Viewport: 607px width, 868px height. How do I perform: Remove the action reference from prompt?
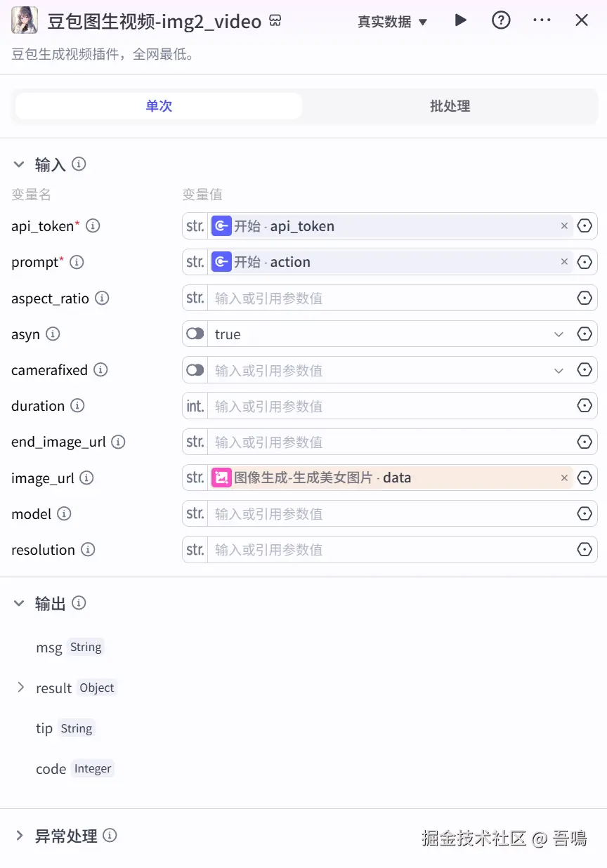tap(564, 262)
